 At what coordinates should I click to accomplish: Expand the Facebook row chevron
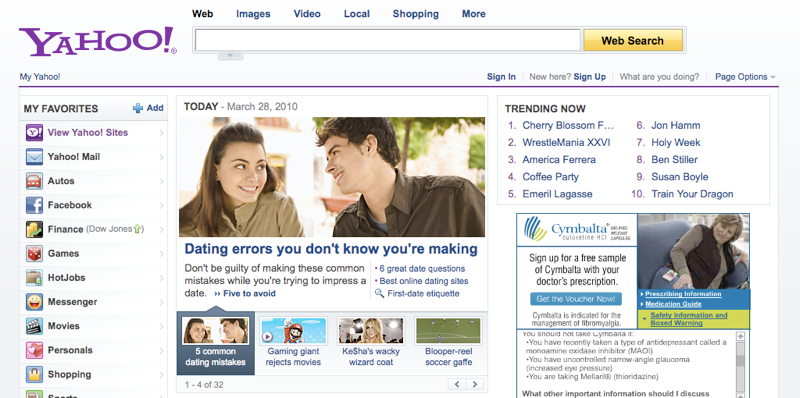tap(161, 206)
